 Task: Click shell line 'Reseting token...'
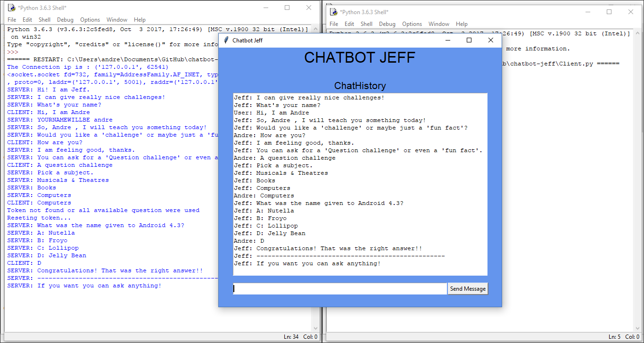[x=39, y=218]
